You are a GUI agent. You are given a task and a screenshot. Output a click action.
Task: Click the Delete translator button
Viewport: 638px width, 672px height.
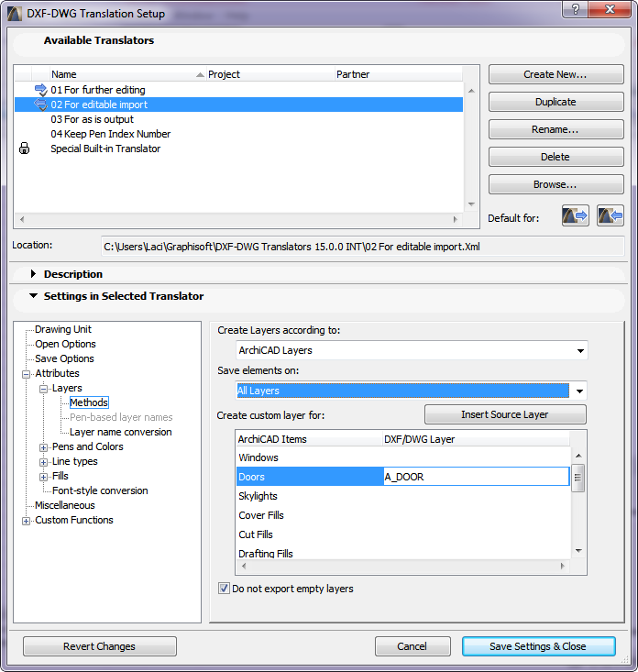(555, 157)
